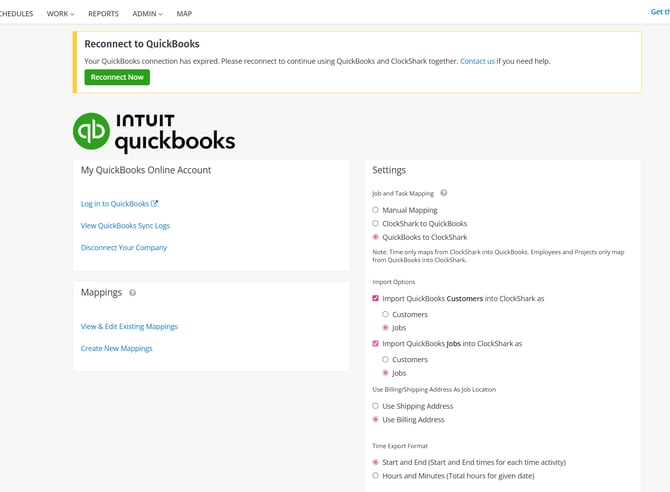Click the Reconnect to QuickBooks heading
Viewport: 670px width, 492px height.
(142, 44)
